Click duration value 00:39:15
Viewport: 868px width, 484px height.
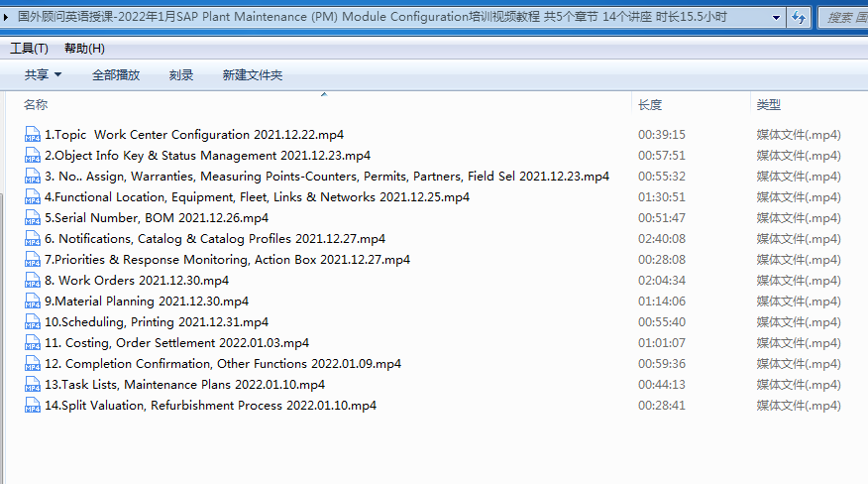[x=662, y=135]
